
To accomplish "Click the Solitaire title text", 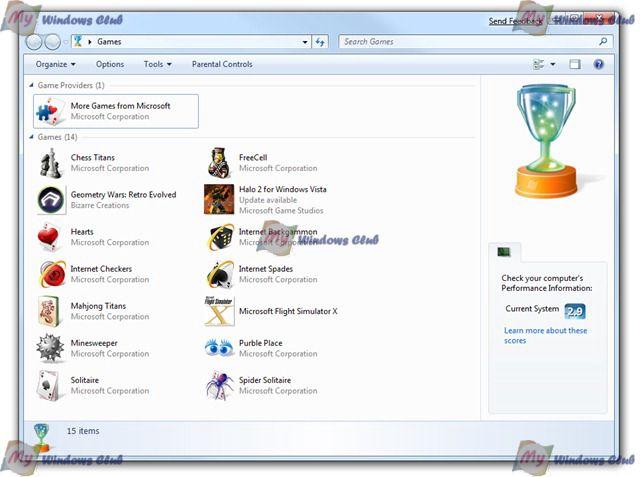I will pos(85,380).
